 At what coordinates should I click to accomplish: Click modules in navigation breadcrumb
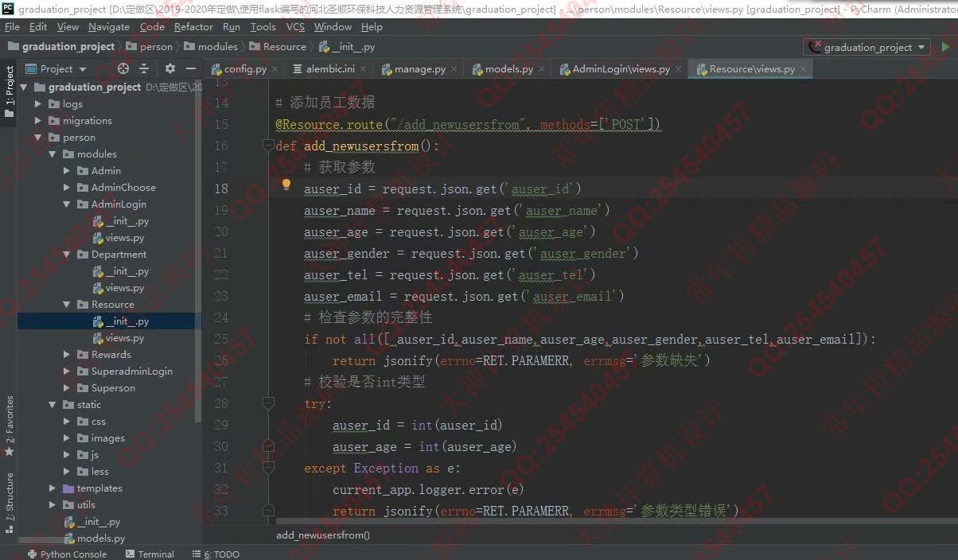[211, 47]
